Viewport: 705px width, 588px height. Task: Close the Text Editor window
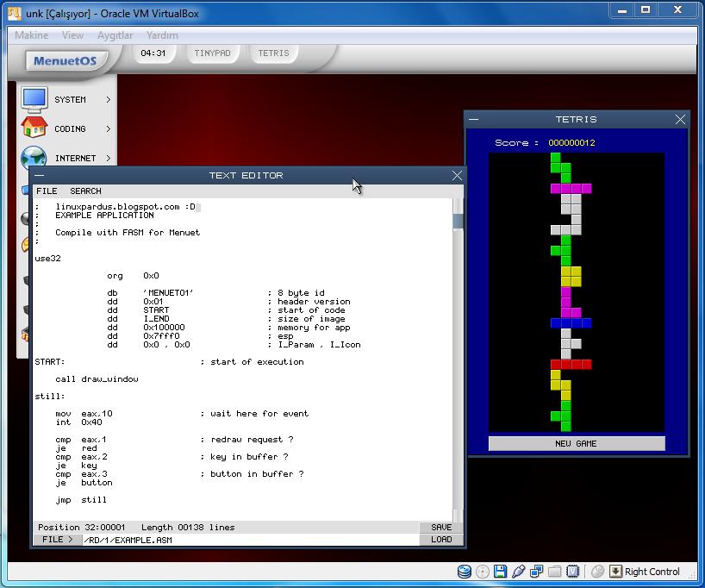(457, 176)
